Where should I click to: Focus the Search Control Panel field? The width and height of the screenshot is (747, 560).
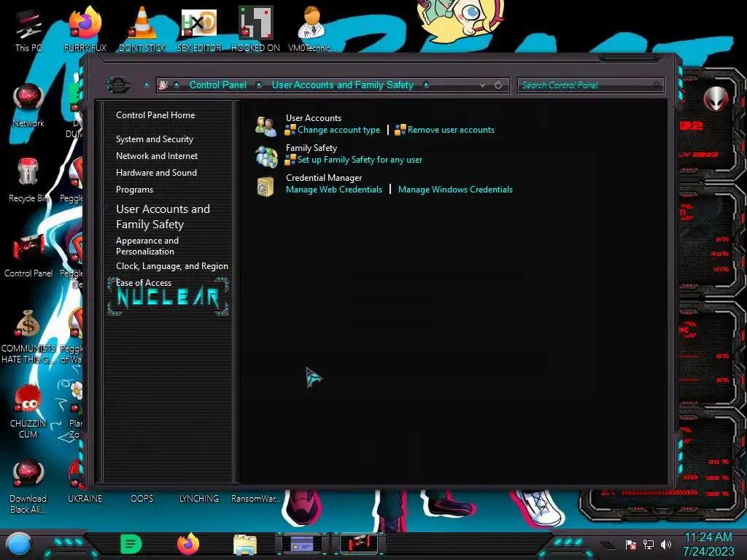coord(590,85)
